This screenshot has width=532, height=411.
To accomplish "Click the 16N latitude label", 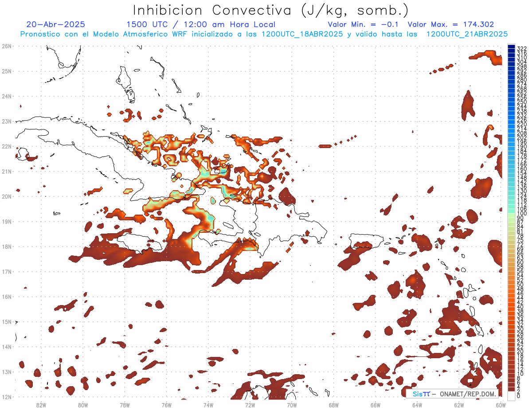I will [7, 297].
